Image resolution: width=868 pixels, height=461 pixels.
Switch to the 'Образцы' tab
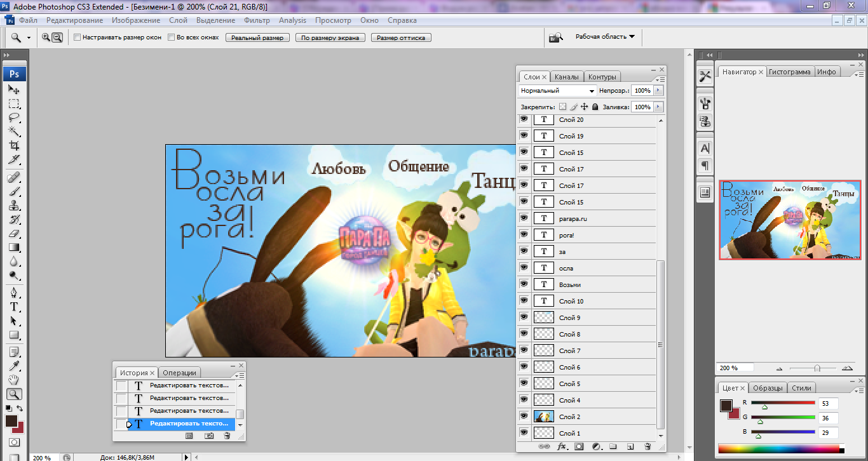[768, 388]
